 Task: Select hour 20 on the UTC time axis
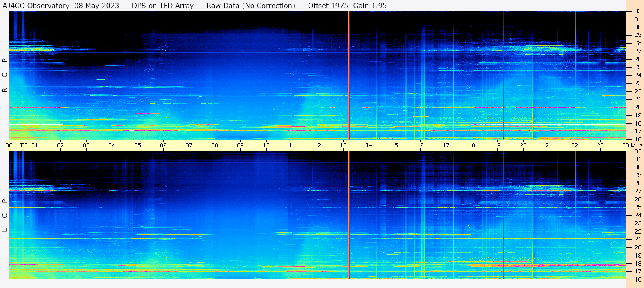(523, 145)
